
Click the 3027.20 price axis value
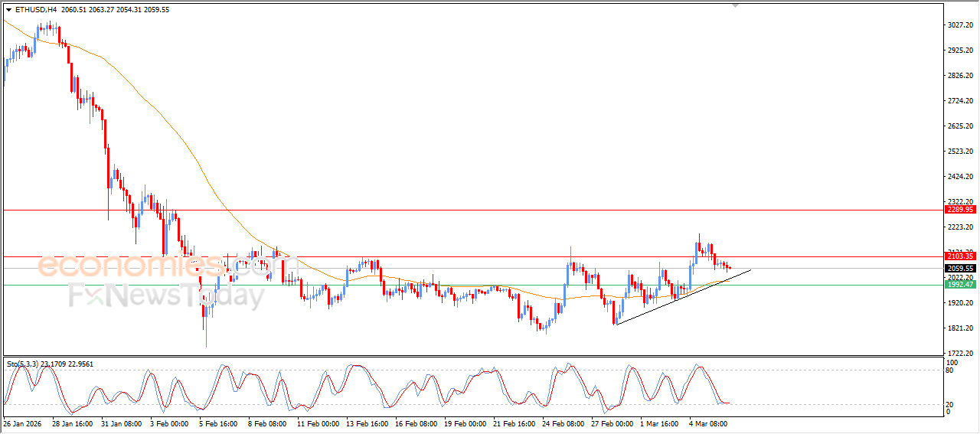(959, 25)
